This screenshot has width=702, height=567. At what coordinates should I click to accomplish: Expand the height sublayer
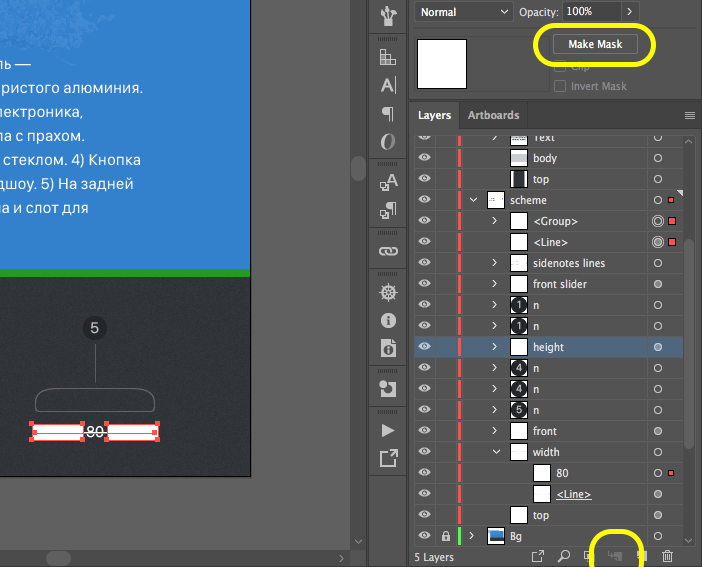(x=494, y=347)
